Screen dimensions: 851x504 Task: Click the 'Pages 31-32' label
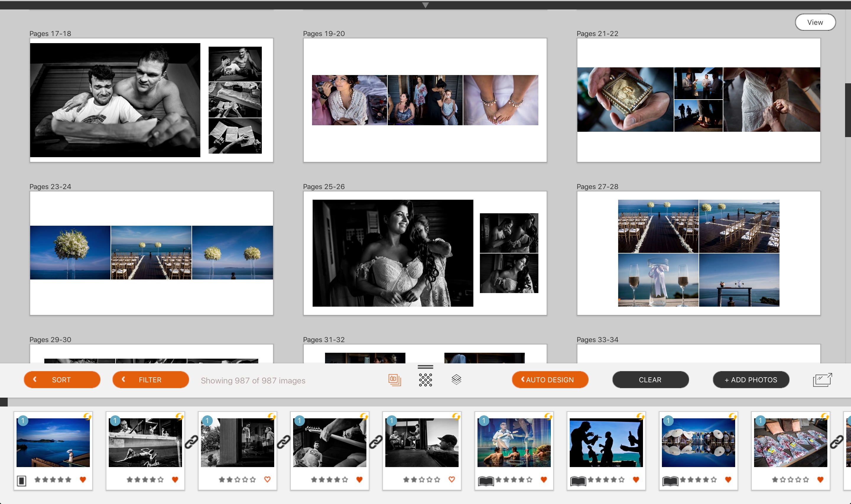pyautogui.click(x=324, y=340)
